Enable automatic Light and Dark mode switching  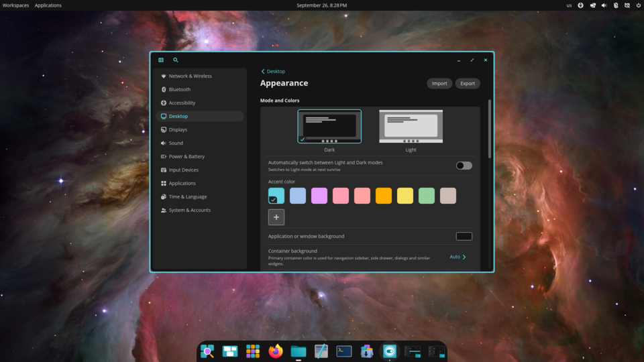464,166
